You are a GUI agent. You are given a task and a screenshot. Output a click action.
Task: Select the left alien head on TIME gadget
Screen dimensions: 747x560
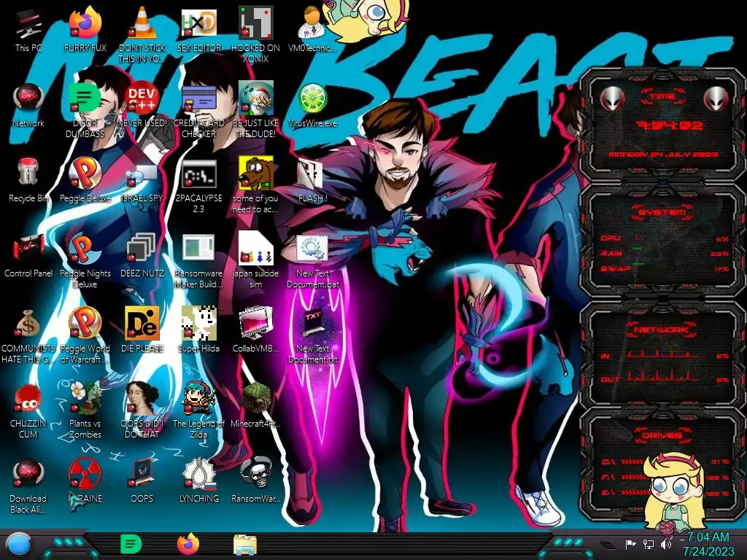pyautogui.click(x=612, y=99)
